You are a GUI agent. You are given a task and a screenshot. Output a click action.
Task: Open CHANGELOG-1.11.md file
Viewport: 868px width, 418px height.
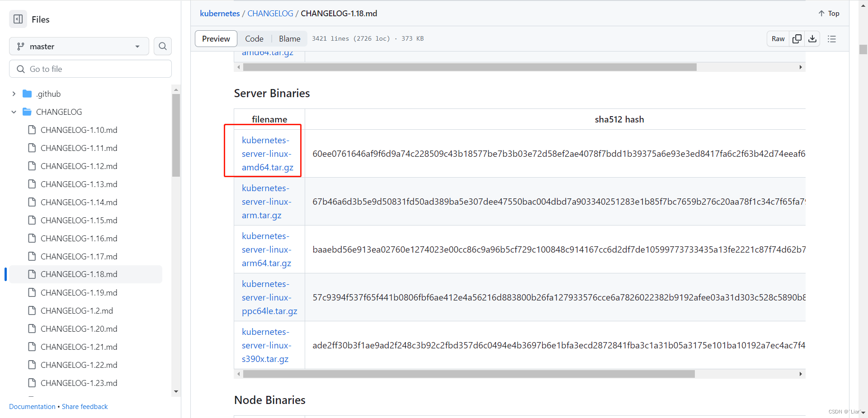pyautogui.click(x=79, y=148)
